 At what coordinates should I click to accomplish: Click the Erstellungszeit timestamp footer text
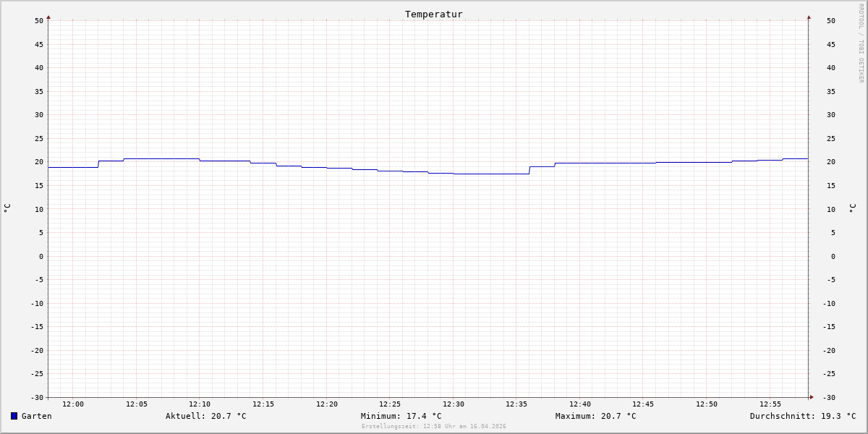click(434, 426)
